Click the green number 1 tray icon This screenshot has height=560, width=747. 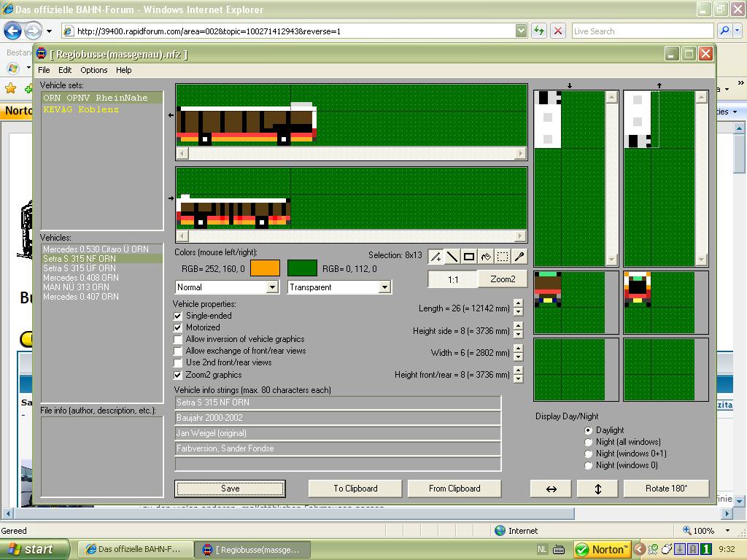click(705, 550)
